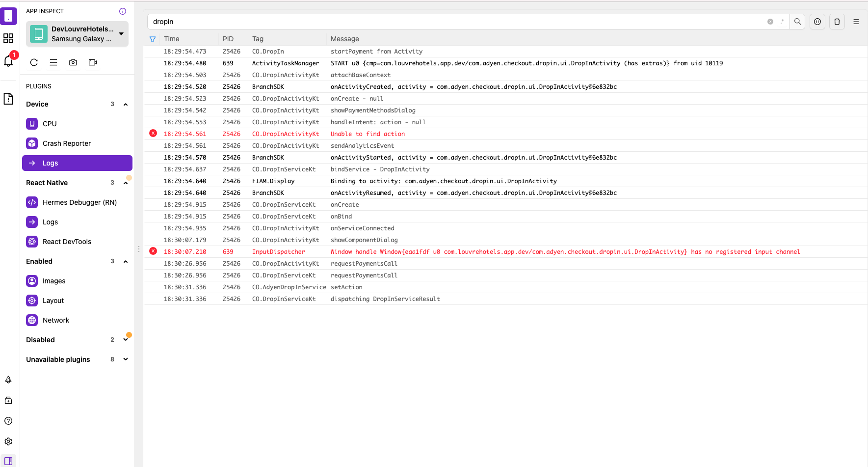Open Flipper settings gear
The width and height of the screenshot is (868, 467).
(8, 441)
